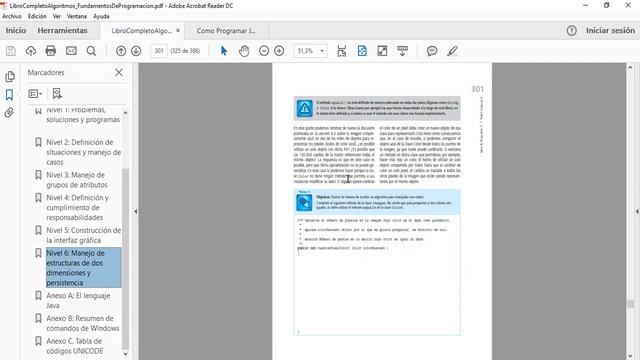Switch to the Herramientas tab
Viewport: 640px width, 360px height.
pyautogui.click(x=62, y=31)
